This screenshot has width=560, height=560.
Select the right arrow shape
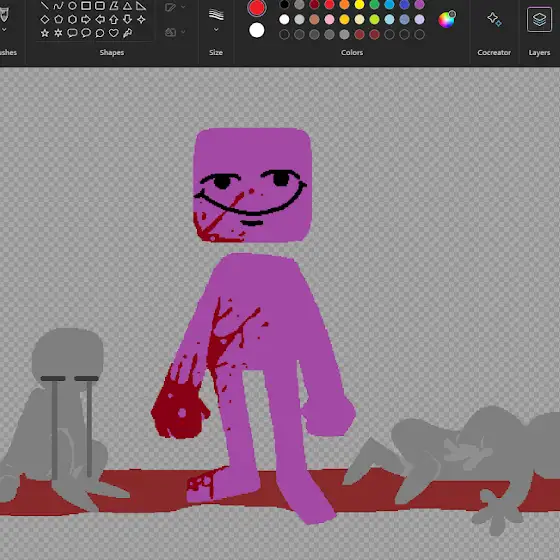point(86,19)
